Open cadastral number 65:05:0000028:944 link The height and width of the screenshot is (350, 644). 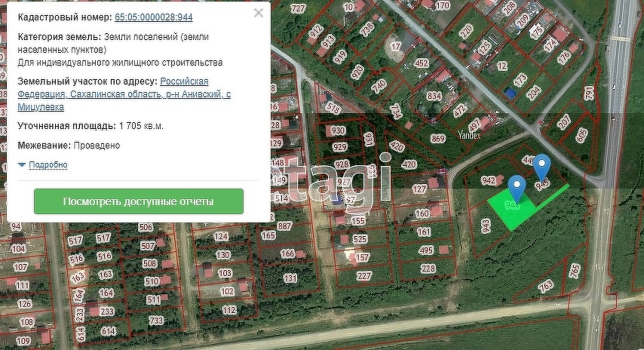pyautogui.click(x=154, y=17)
